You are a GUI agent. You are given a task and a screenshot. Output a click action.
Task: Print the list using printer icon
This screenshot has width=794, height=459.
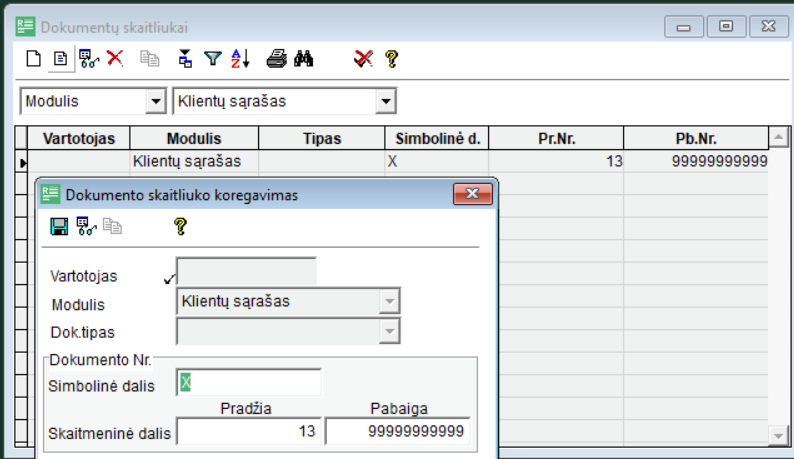[277, 59]
